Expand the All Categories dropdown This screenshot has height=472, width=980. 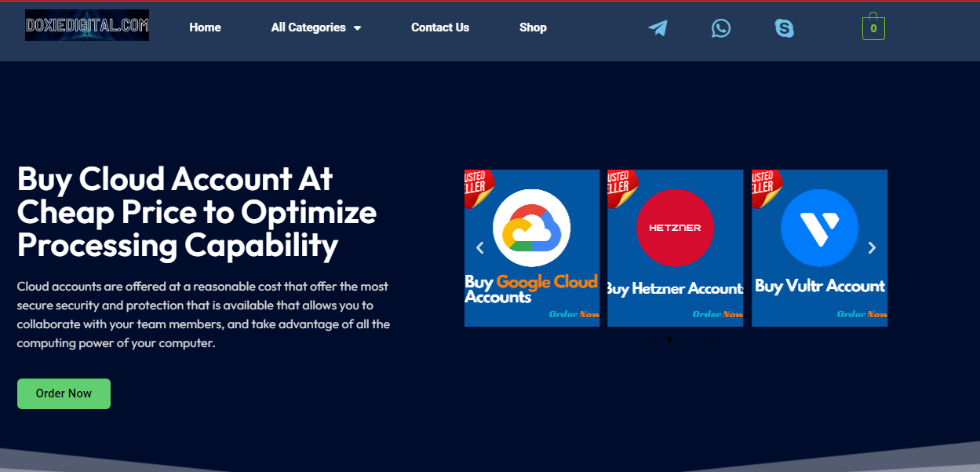coord(316,27)
